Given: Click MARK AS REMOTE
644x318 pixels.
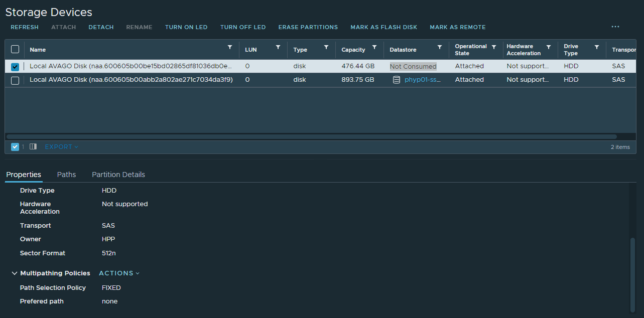Looking at the screenshot, I should [458, 27].
